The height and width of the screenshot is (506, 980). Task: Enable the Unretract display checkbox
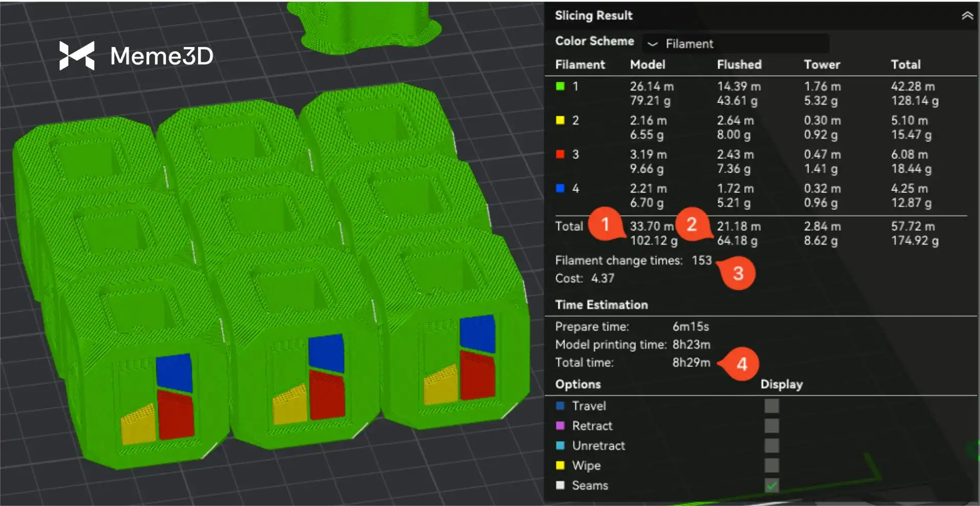771,446
